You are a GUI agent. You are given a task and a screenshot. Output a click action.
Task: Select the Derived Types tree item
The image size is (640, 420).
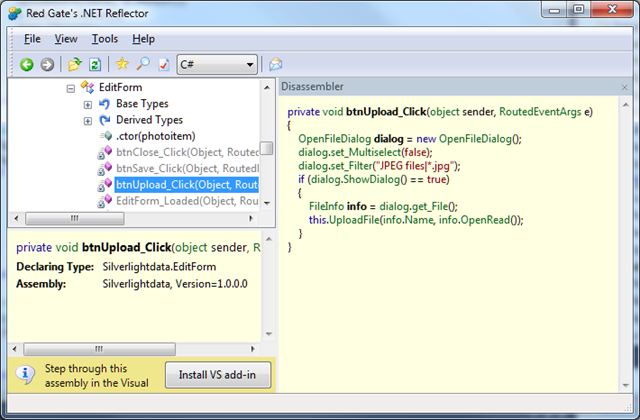click(x=149, y=120)
